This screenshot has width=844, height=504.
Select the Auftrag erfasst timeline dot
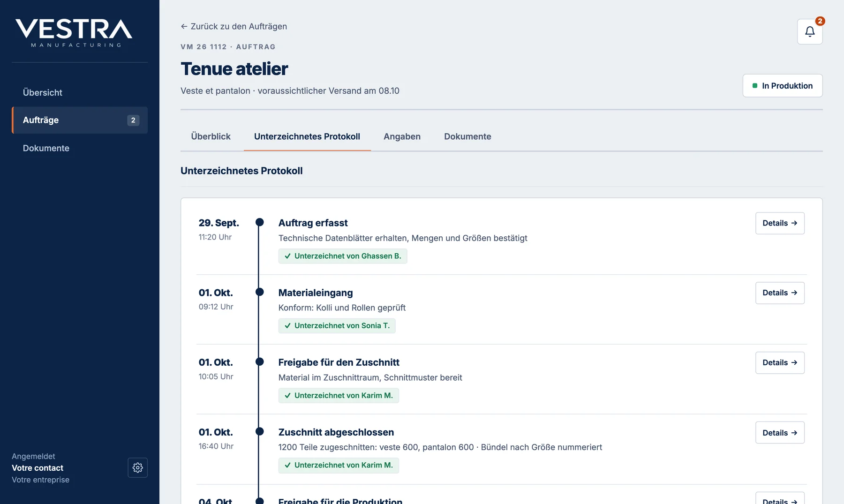click(x=259, y=222)
